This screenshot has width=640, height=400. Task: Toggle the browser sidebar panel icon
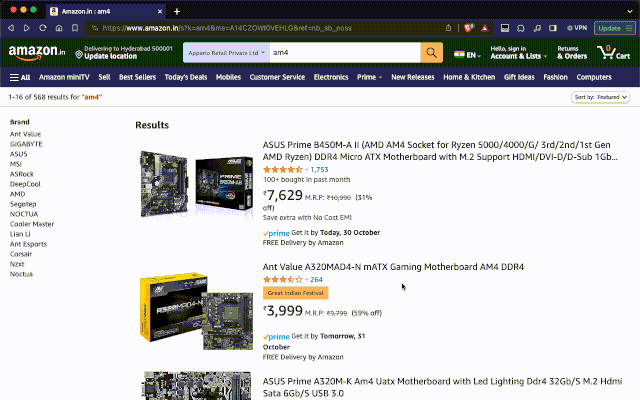[553, 28]
